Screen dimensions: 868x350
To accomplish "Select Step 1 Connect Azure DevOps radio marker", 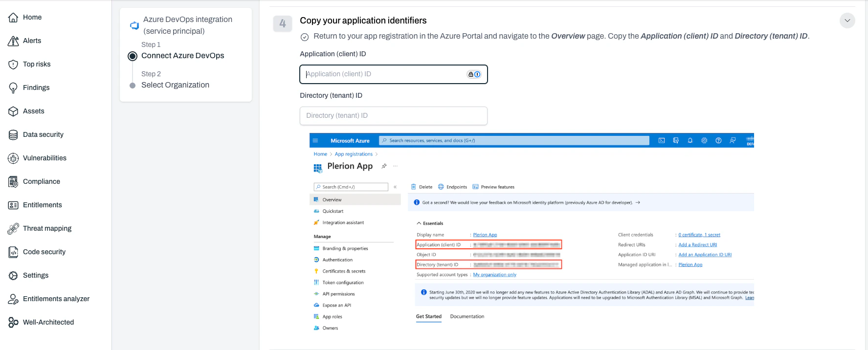I will pos(132,56).
